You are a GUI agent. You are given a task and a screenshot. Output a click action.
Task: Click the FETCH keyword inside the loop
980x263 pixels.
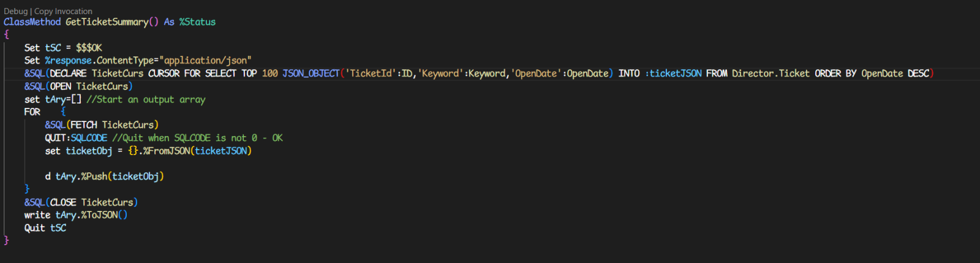coord(83,125)
